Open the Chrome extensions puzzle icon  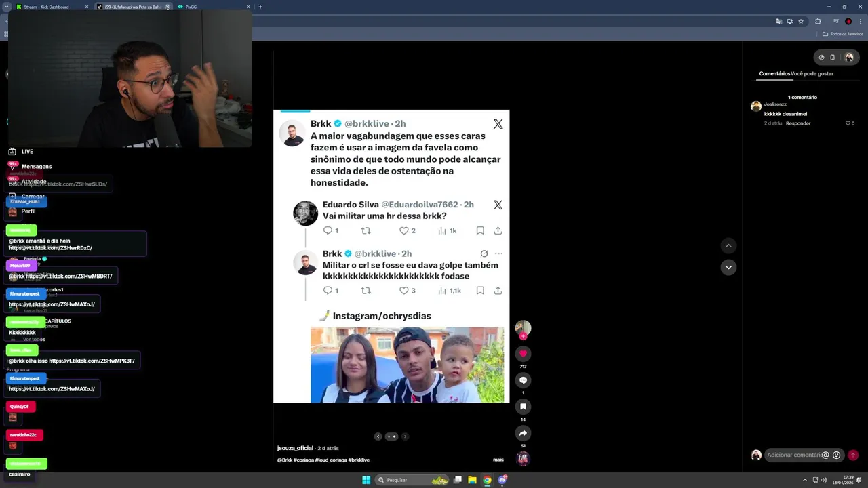[818, 21]
